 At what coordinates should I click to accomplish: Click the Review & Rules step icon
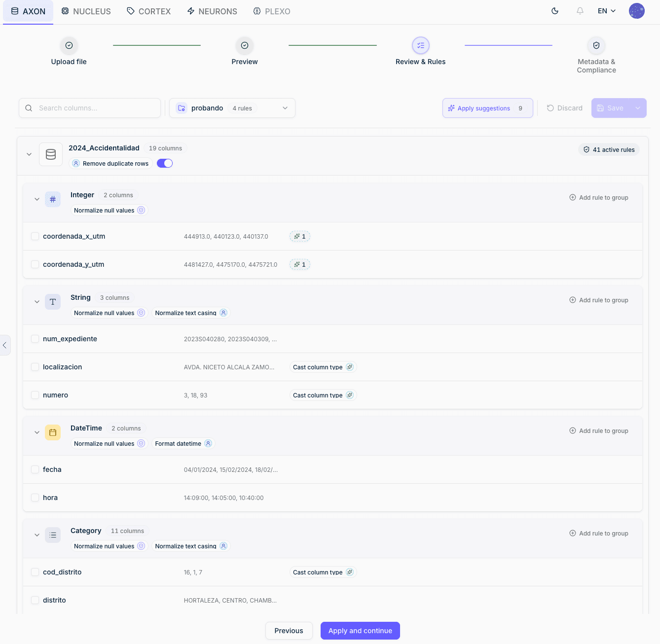[421, 45]
